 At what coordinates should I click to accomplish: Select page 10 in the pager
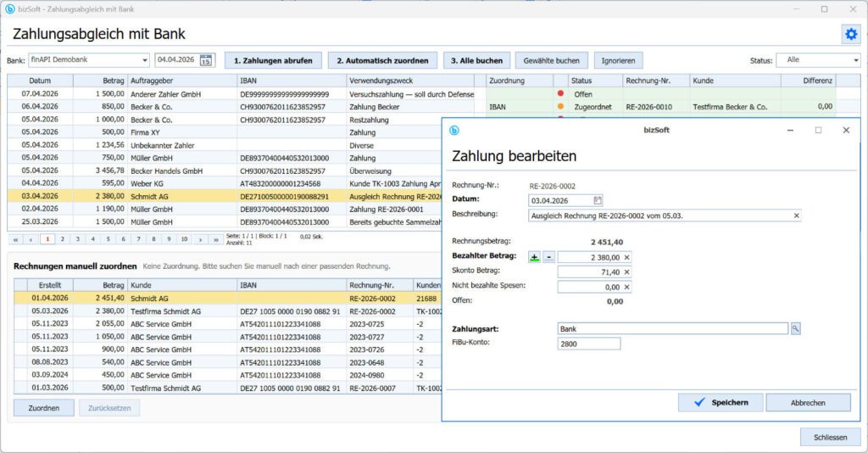184,239
